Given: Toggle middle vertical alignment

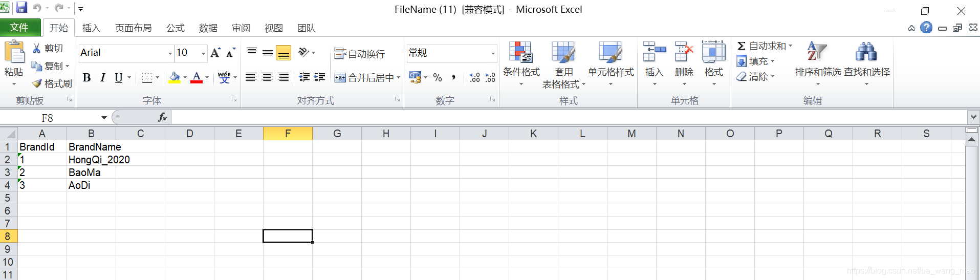Looking at the screenshot, I should pos(268,52).
